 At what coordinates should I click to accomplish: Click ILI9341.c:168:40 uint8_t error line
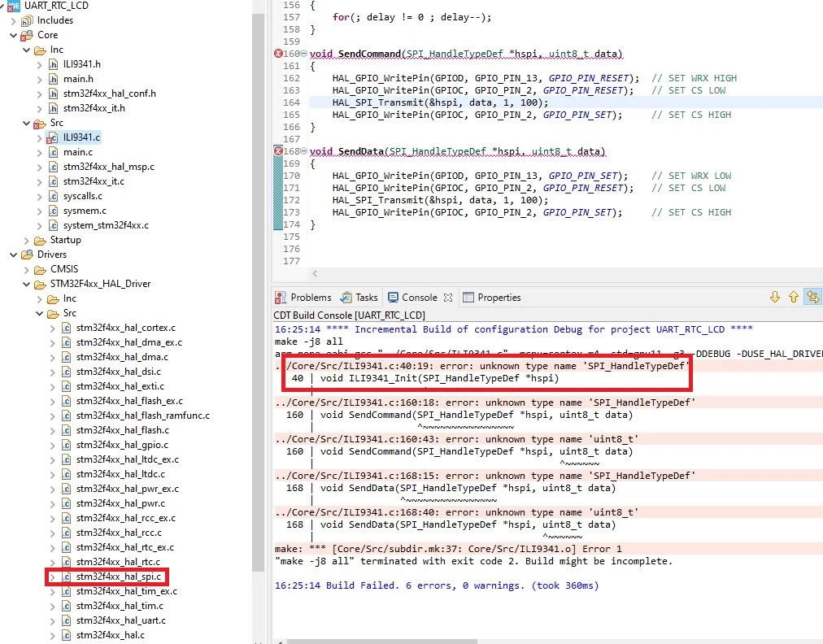point(457,513)
